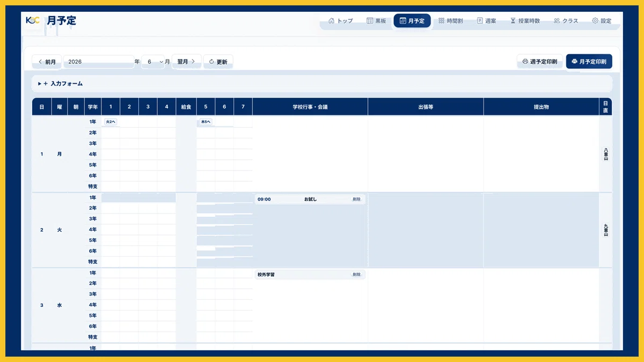Delete the 校外学習 event with 削除

point(357,275)
